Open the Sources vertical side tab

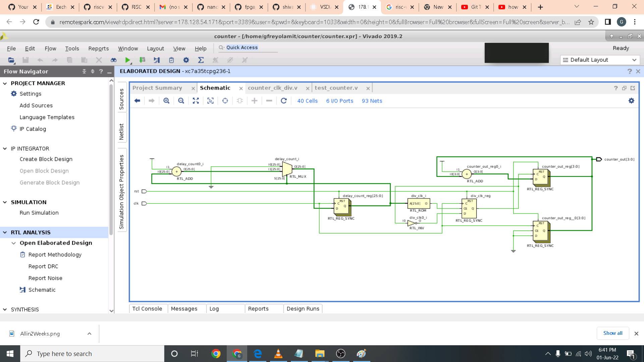[x=121, y=99]
